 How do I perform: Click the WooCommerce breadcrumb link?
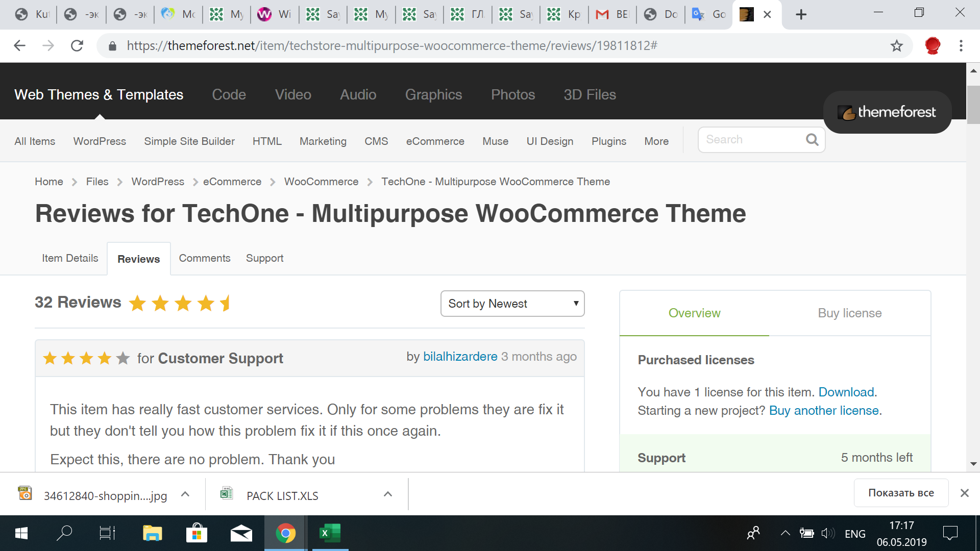[x=321, y=182]
